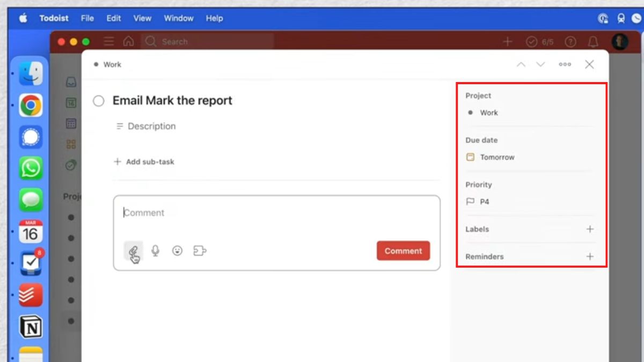Click the quick add plus icon in toolbar
This screenshot has height=362, width=644.
tap(507, 41)
